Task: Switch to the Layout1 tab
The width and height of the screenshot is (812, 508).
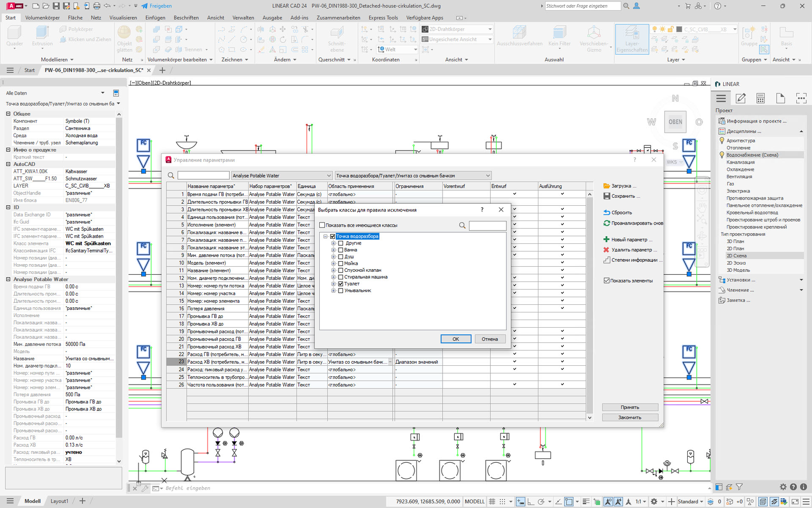Action: coord(59,501)
